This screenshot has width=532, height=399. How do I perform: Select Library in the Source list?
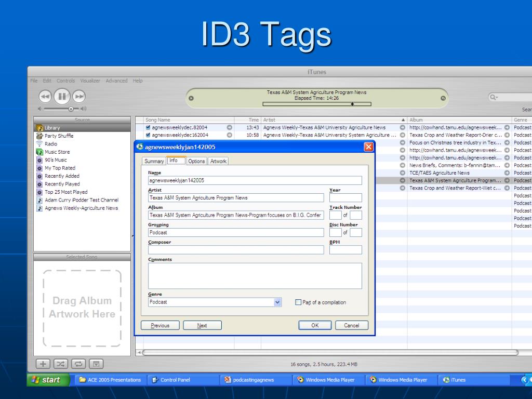pyautogui.click(x=82, y=128)
